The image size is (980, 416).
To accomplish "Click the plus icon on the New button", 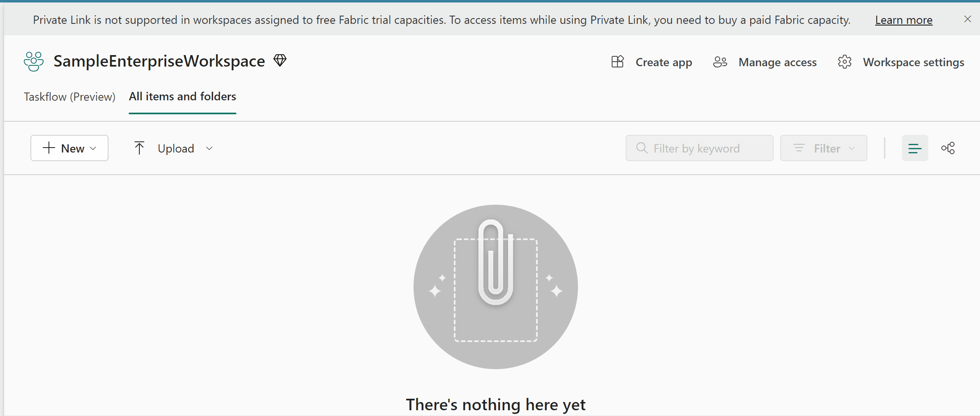I will pyautogui.click(x=49, y=148).
